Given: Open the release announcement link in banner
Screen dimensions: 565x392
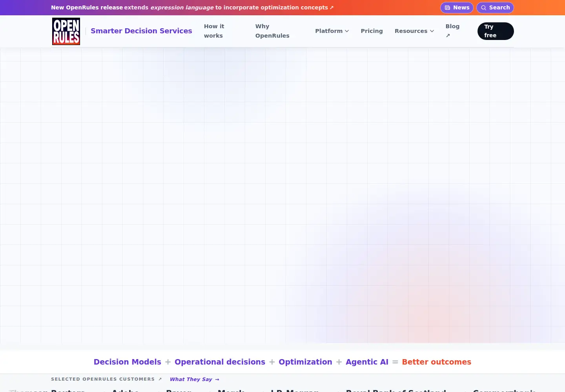Looking at the screenshot, I should [192, 7].
